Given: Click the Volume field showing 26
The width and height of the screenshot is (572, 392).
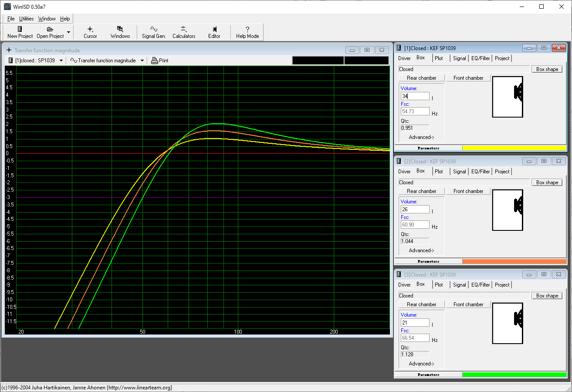Looking at the screenshot, I should click(415, 210).
